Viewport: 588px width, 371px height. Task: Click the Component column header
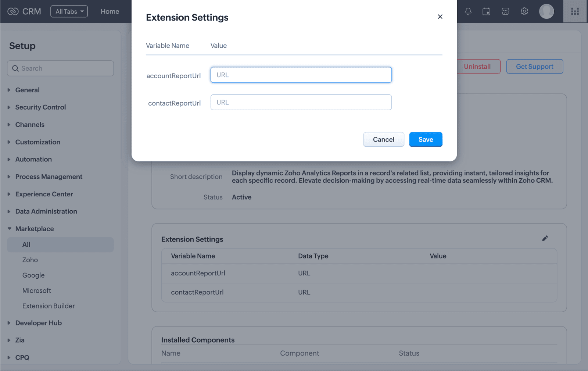300,353
